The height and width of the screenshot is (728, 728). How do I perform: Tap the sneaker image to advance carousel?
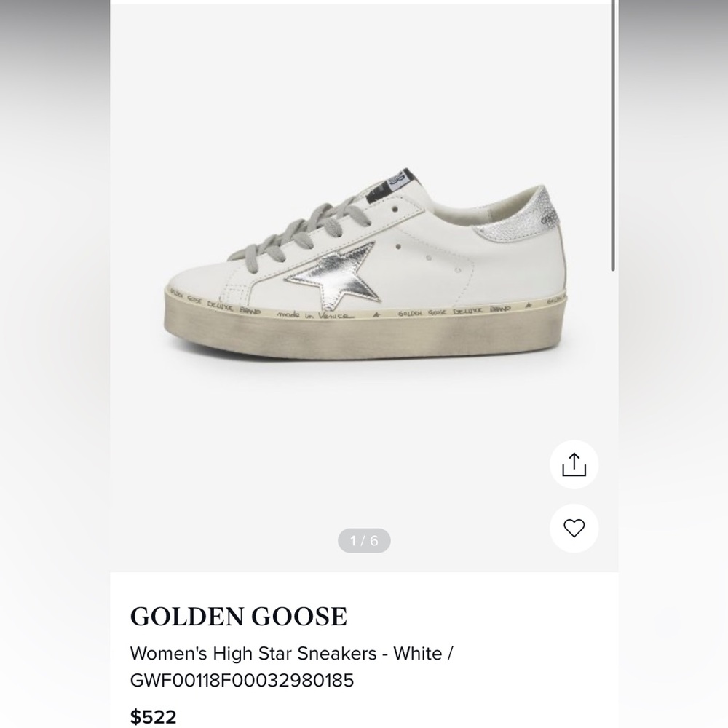[x=364, y=277]
